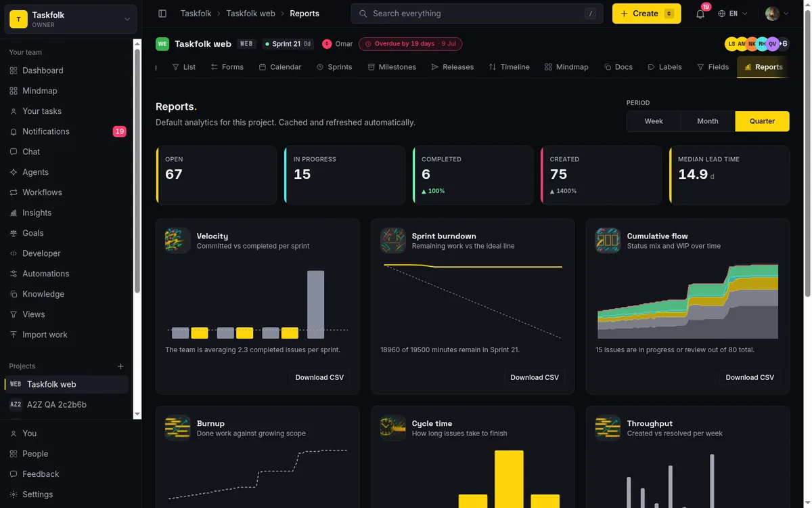Switch to the Forms tab
The width and height of the screenshot is (812, 508).
tap(227, 67)
